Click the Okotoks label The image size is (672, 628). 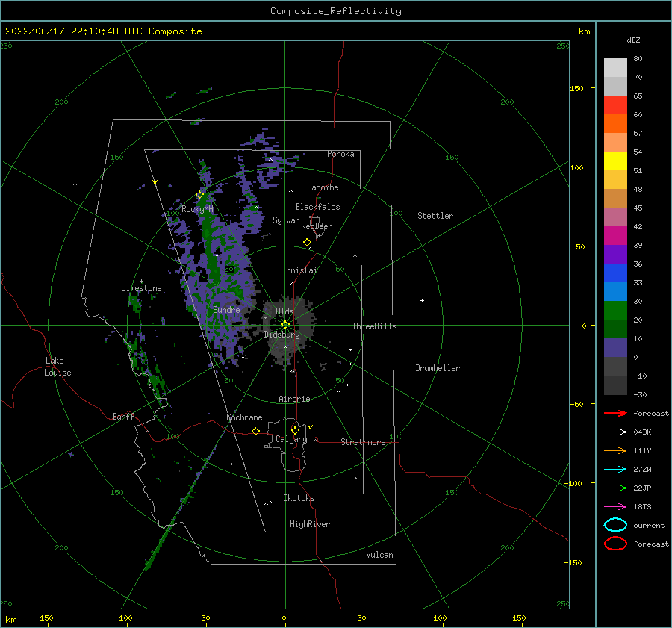tap(299, 498)
